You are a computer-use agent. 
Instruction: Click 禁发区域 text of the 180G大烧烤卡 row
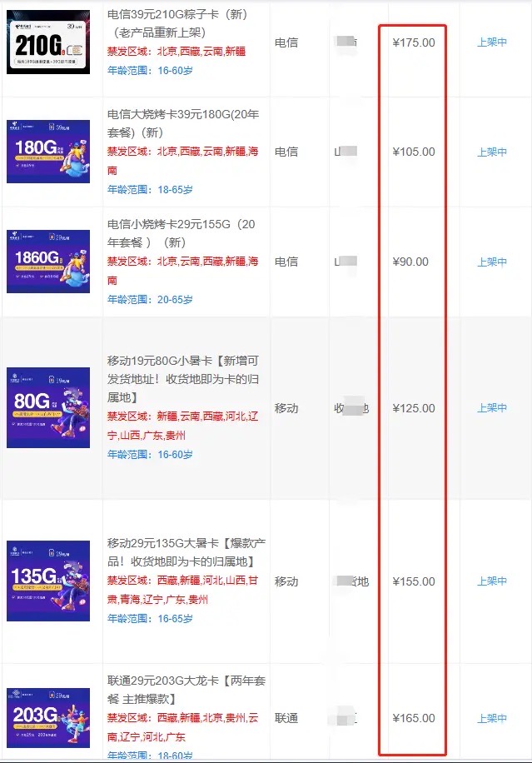point(183,161)
